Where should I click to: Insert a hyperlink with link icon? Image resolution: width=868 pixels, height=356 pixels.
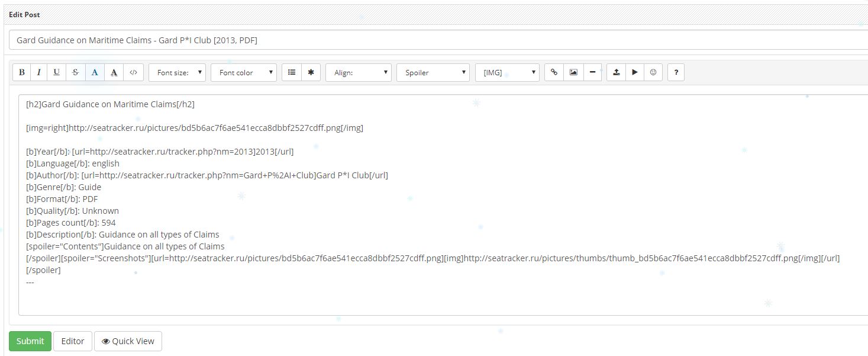tap(554, 72)
